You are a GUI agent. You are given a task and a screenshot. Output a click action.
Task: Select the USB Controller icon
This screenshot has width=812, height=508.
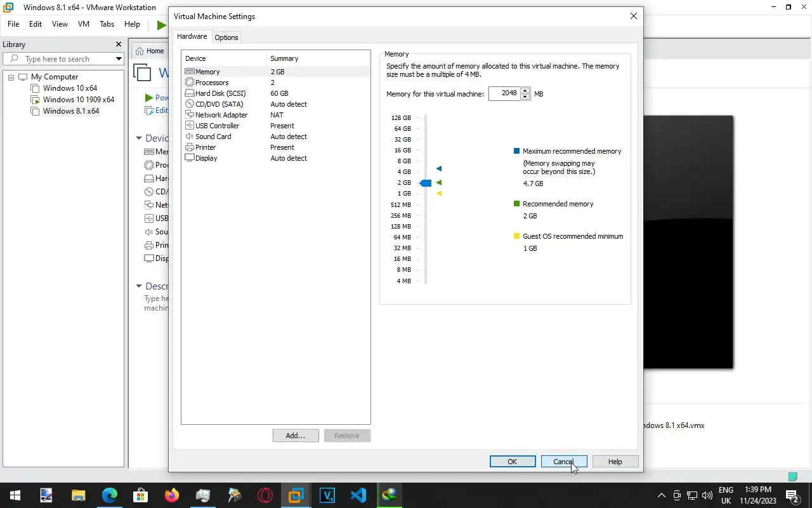click(x=189, y=126)
